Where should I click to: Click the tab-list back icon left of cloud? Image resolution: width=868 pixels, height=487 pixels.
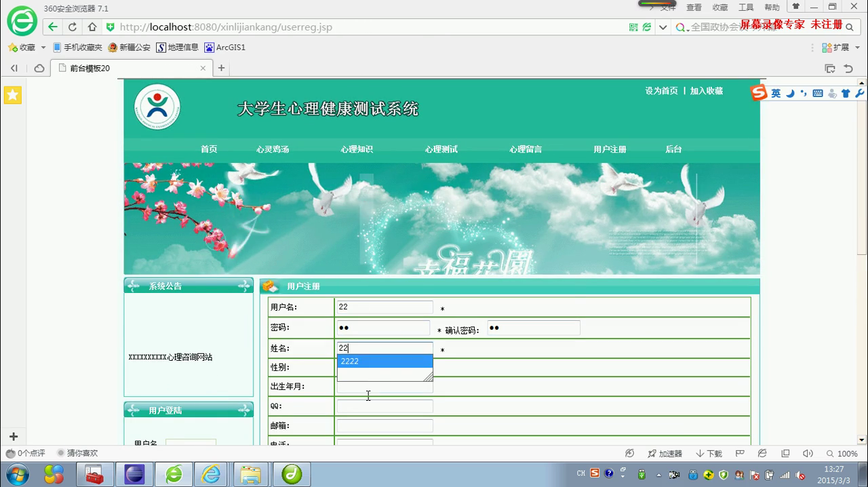point(14,68)
